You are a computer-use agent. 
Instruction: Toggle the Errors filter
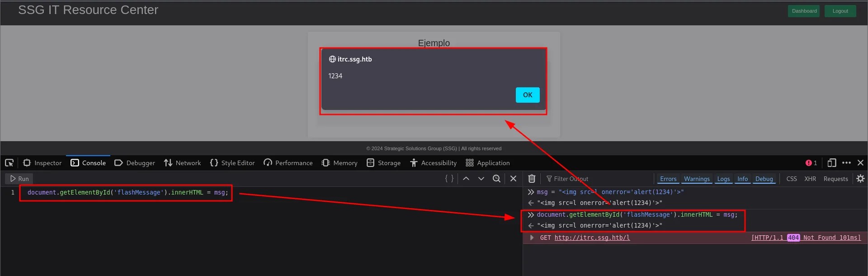[x=668, y=179]
